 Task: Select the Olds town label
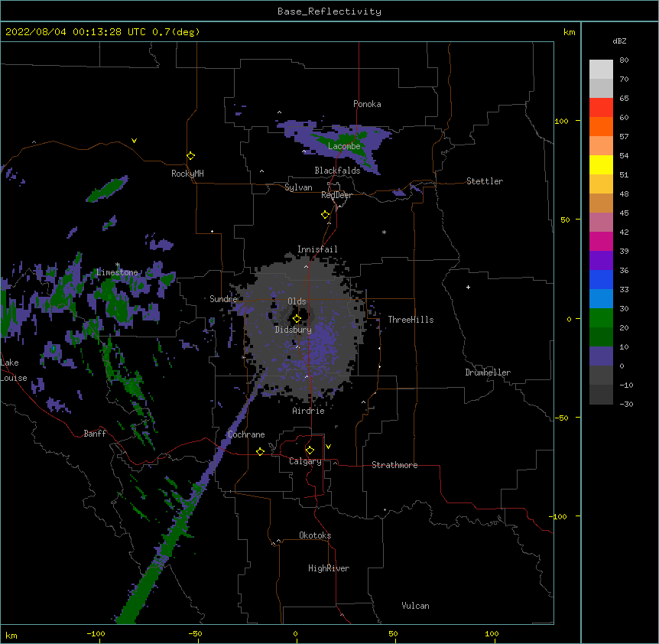[x=297, y=301]
